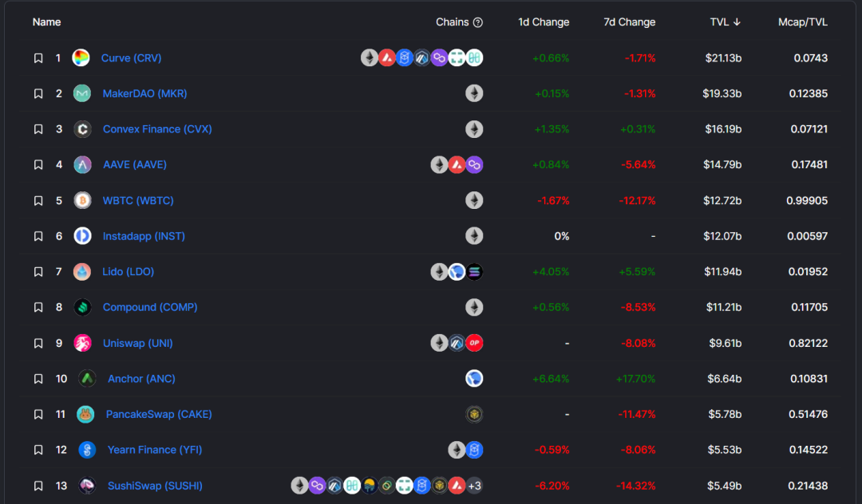Image resolution: width=862 pixels, height=504 pixels.
Task: Click the Curve (CRV) rainbow logo icon
Action: coord(81,58)
